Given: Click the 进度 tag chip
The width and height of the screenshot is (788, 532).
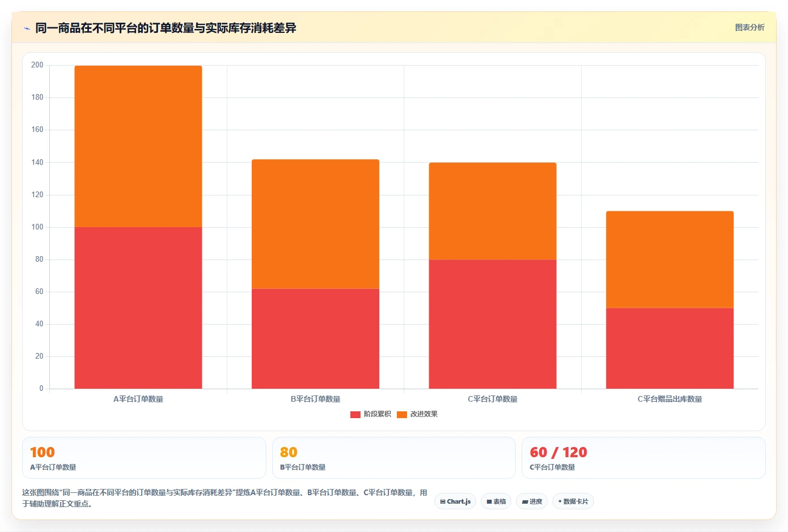Looking at the screenshot, I should tap(532, 501).
